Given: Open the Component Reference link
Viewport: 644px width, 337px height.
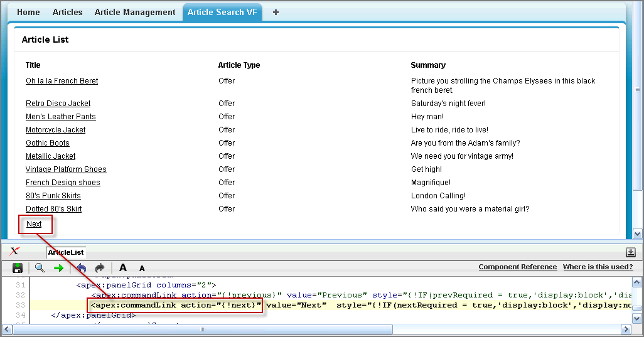Looking at the screenshot, I should pos(517,267).
